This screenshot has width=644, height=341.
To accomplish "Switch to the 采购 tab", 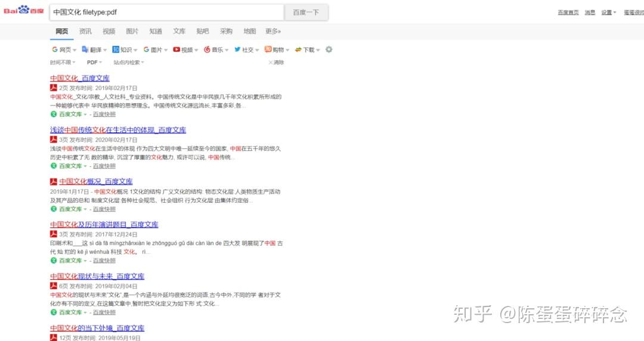I will (226, 31).
